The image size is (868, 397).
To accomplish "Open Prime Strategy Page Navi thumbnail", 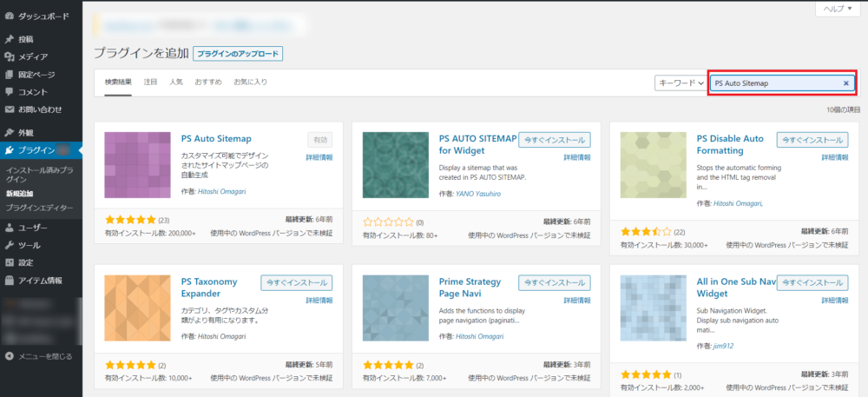I will coord(396,308).
